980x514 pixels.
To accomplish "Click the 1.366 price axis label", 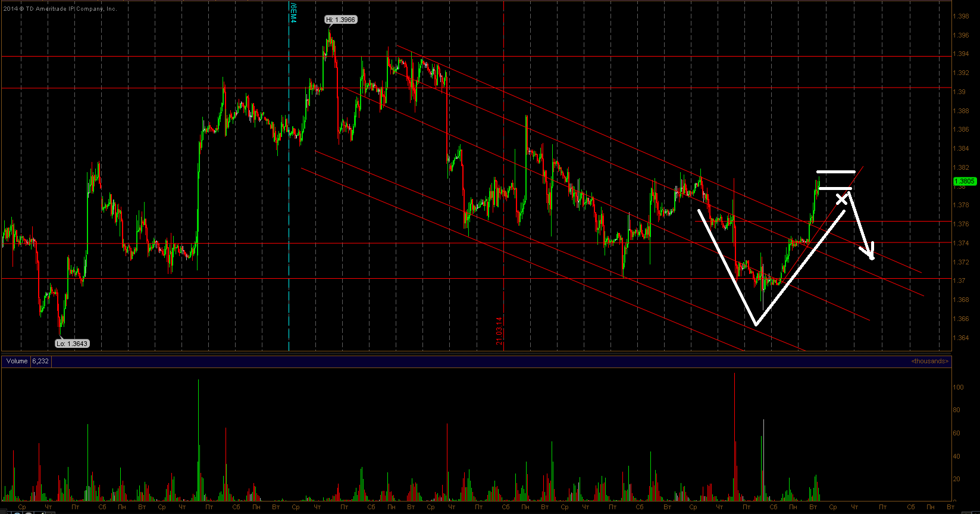I will tap(962, 319).
